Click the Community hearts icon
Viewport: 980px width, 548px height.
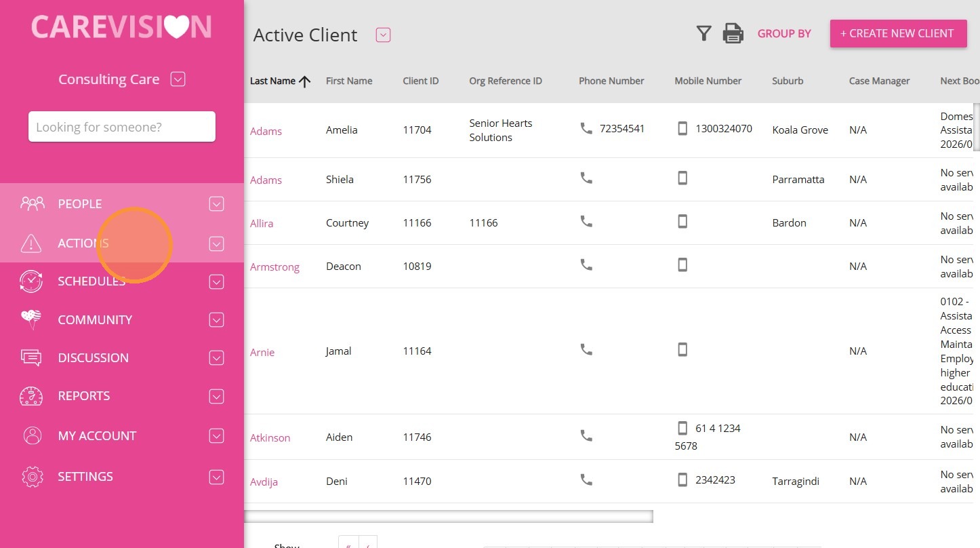[31, 319]
